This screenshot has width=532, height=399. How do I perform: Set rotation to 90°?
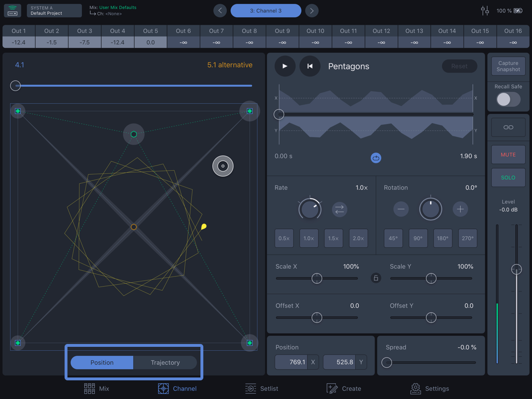coord(418,238)
